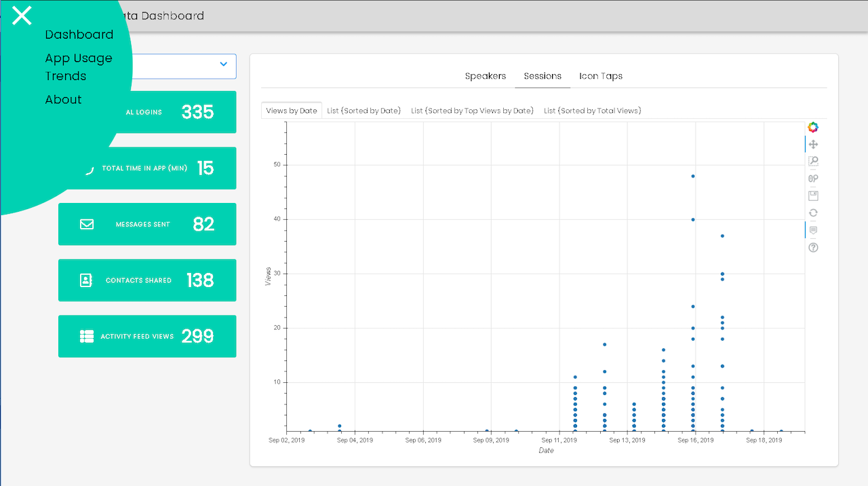Show List (Sorted by Total Views) tab
Image resolution: width=868 pixels, height=486 pixels.
pos(592,111)
